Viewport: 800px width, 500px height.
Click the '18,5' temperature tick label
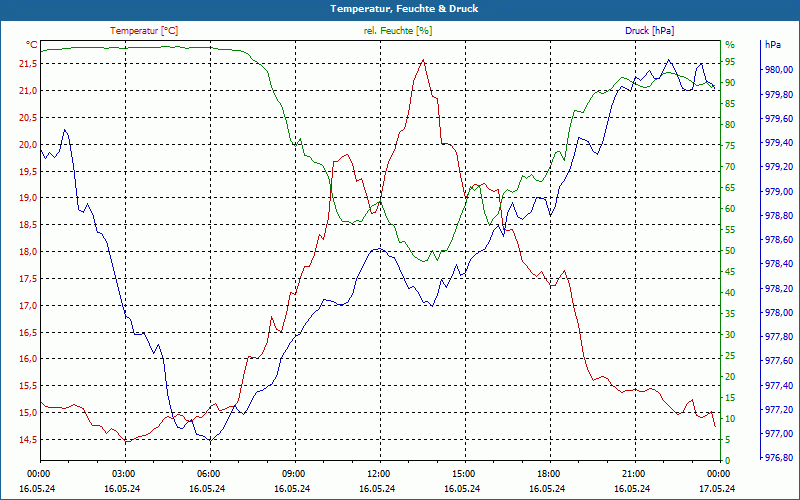[28, 225]
